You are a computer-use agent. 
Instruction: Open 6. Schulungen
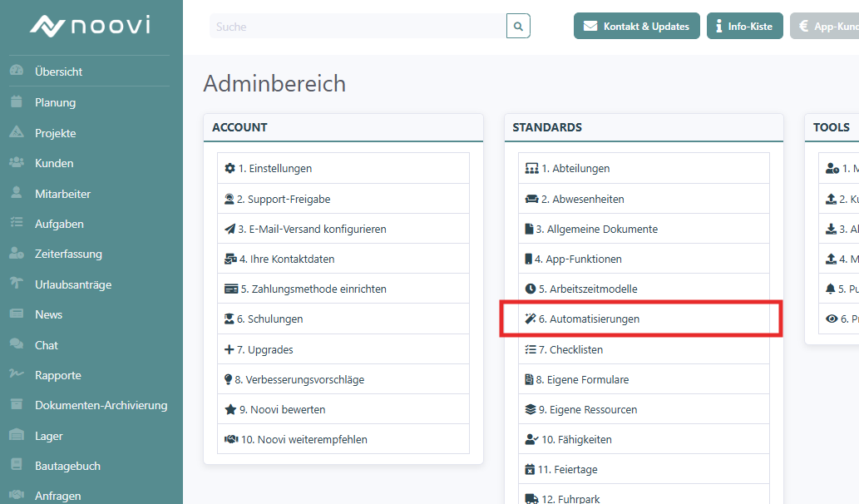click(343, 319)
